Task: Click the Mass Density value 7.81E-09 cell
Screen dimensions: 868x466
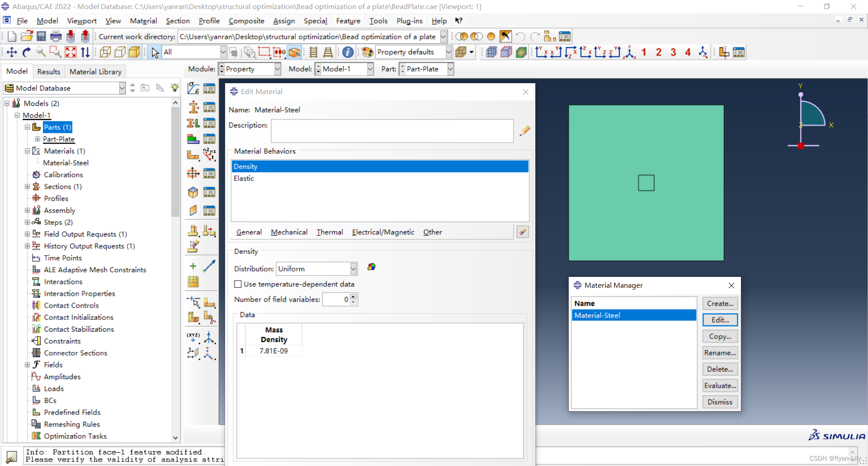Action: pos(274,351)
